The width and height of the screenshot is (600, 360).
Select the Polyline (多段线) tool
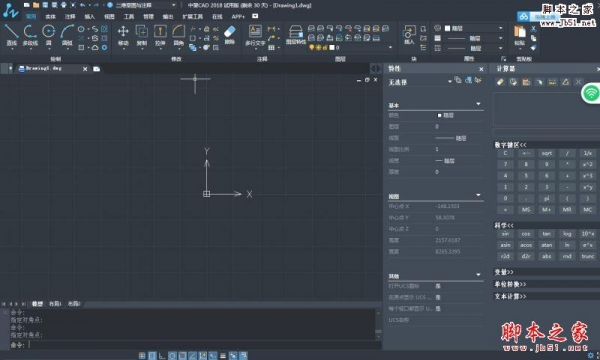point(30,34)
